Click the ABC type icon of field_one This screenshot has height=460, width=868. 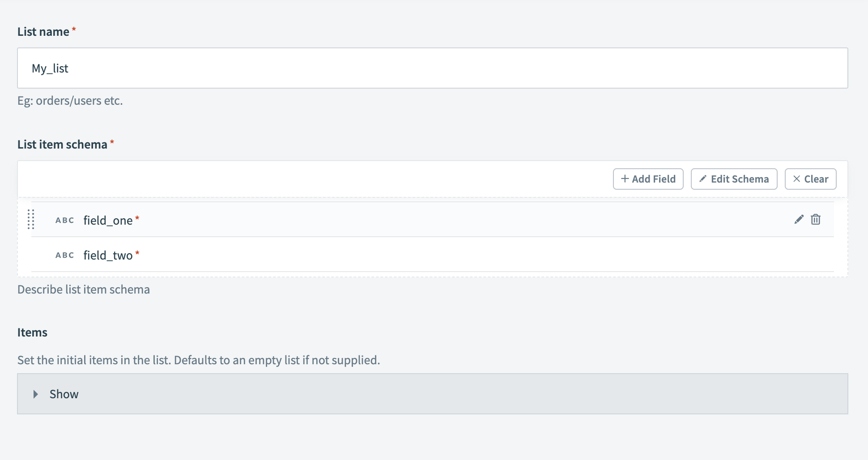tap(64, 220)
